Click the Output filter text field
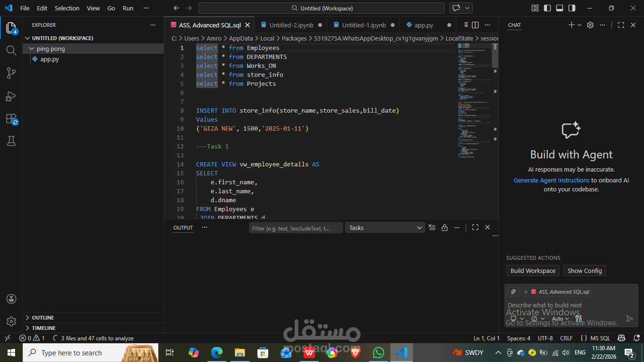This screenshot has width=644, height=362. (x=296, y=228)
